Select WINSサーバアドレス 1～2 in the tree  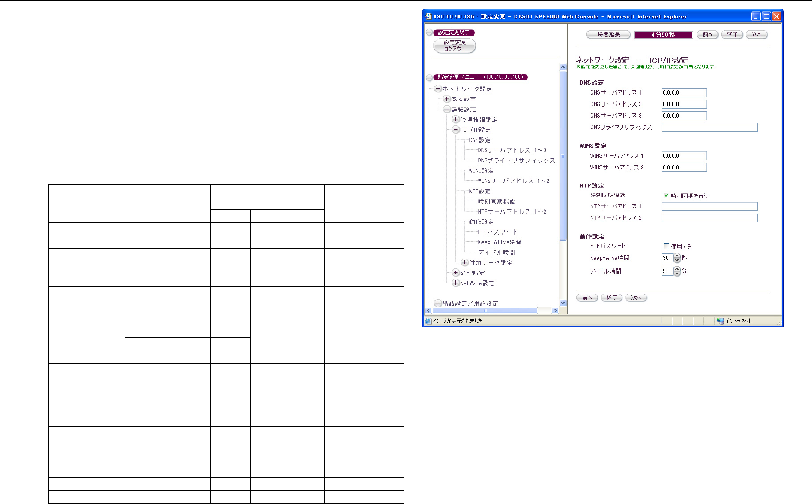513,181
